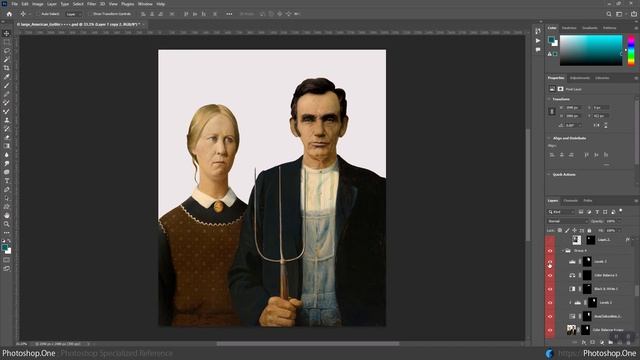Click inside the color picker field

tap(591, 50)
